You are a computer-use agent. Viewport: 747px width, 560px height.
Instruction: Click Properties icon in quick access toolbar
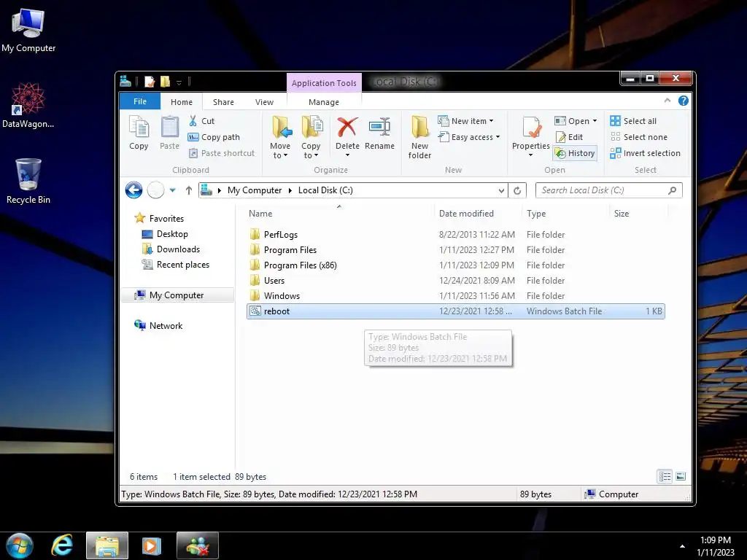pyautogui.click(x=150, y=82)
